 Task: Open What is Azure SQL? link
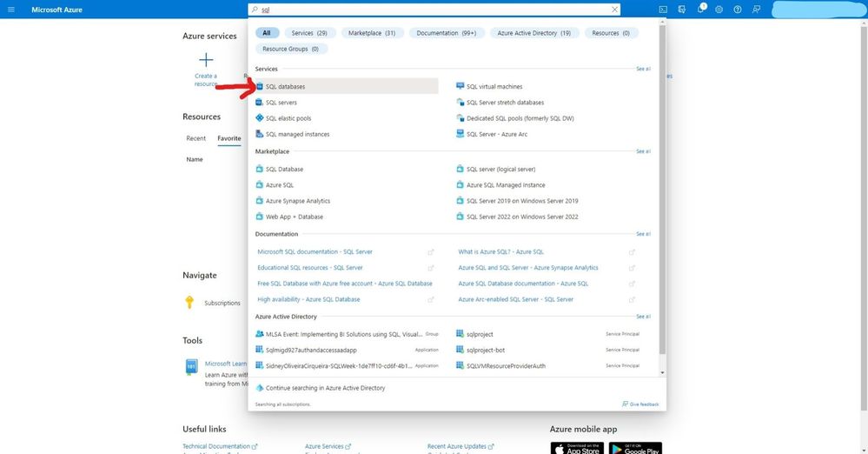(501, 251)
